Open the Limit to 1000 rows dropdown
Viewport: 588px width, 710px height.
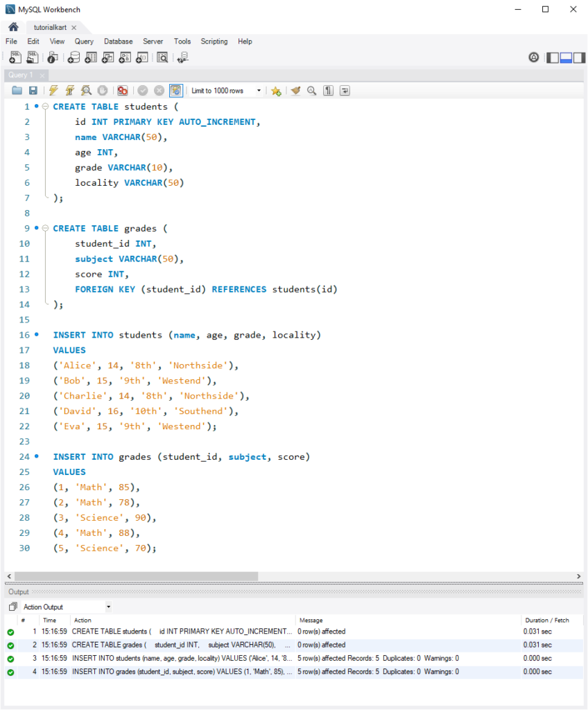(x=258, y=91)
